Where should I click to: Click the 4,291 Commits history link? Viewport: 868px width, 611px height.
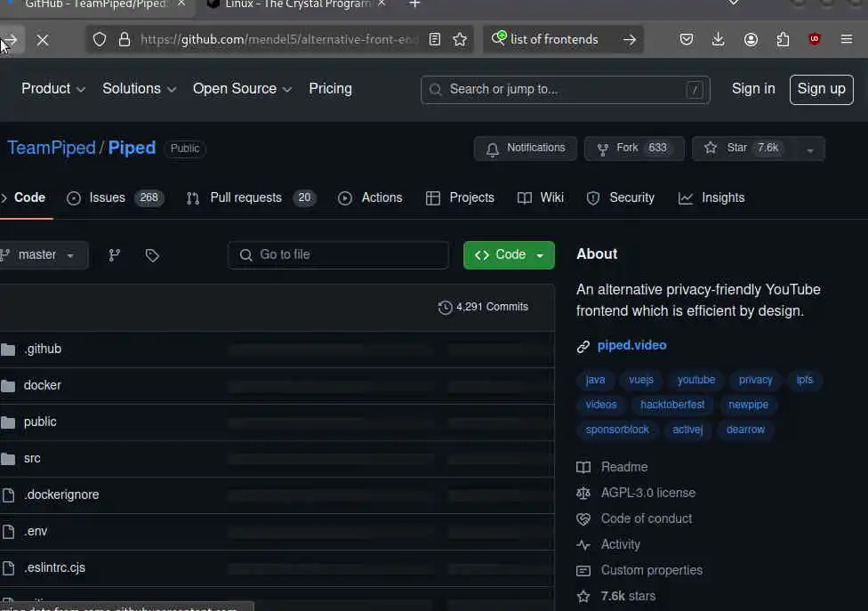tap(483, 307)
